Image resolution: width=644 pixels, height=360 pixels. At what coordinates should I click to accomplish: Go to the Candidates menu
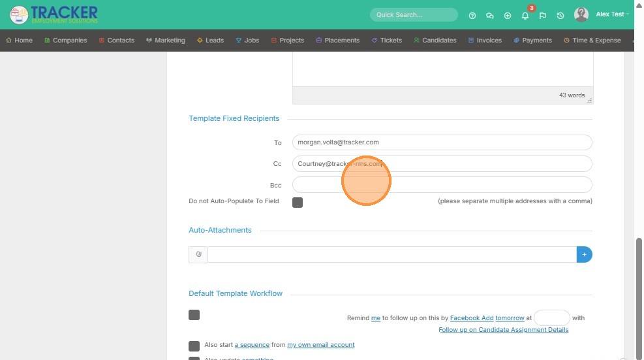click(435, 41)
